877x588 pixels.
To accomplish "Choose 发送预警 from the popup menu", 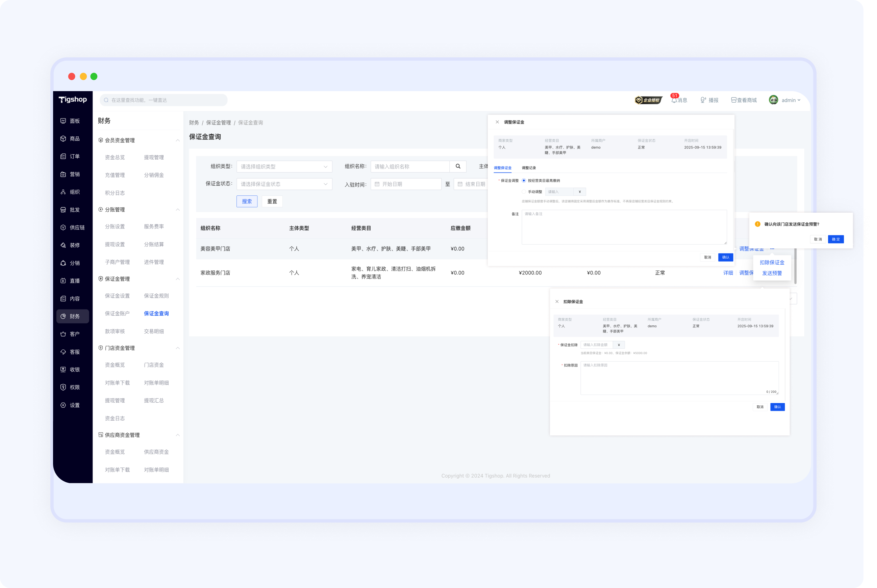I will (772, 273).
